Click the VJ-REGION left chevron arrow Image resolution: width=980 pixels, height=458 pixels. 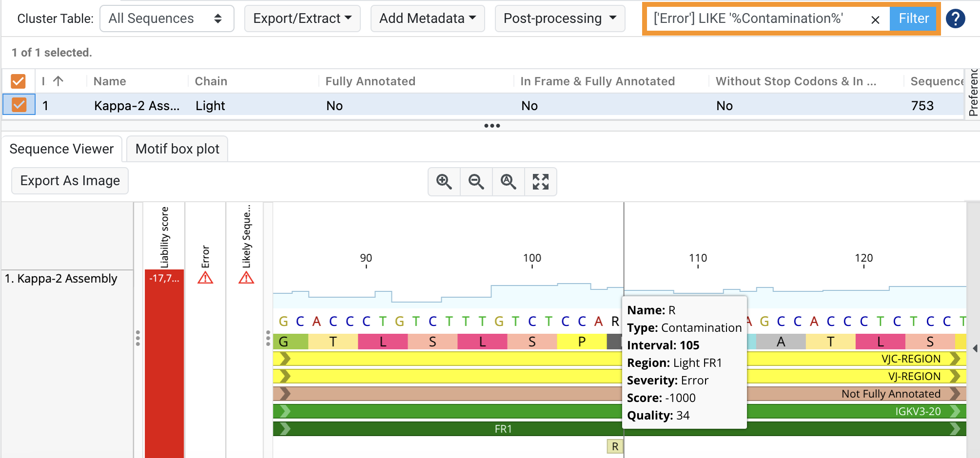click(285, 377)
